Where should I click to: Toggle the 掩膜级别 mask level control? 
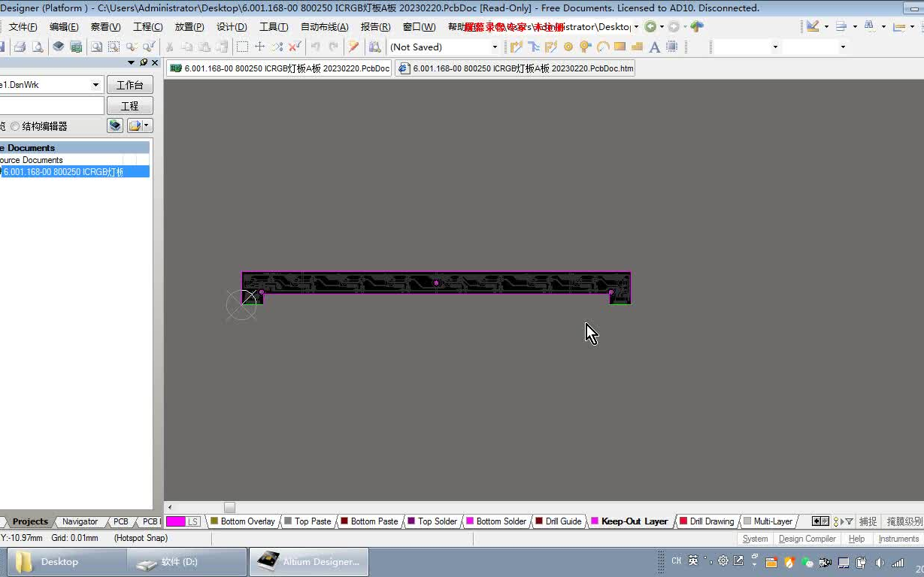click(904, 521)
